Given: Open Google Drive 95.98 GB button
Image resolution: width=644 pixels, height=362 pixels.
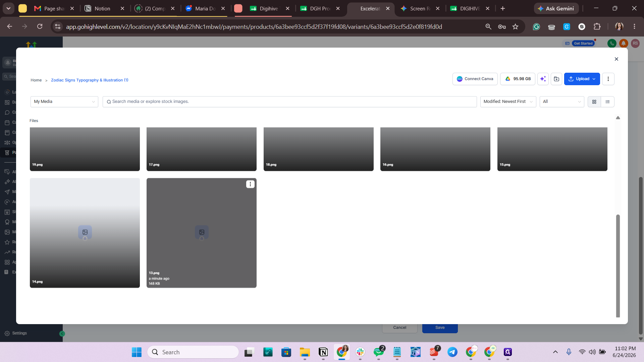Looking at the screenshot, I should click(x=518, y=79).
